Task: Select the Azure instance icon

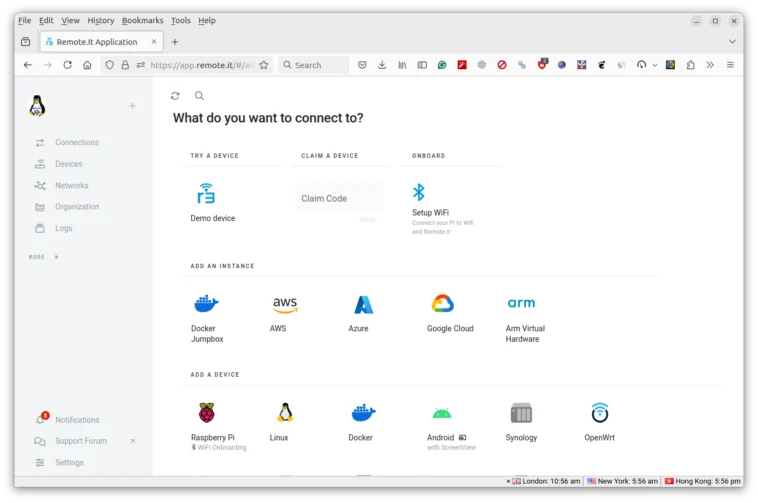Action: tap(363, 304)
